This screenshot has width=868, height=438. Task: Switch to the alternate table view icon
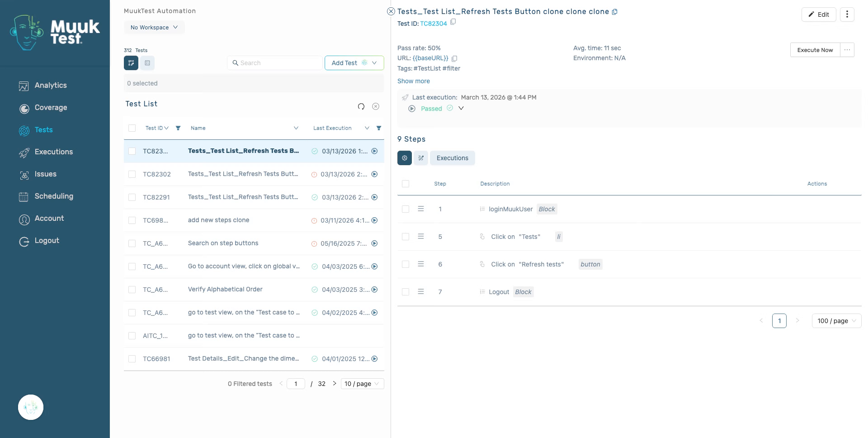click(147, 63)
